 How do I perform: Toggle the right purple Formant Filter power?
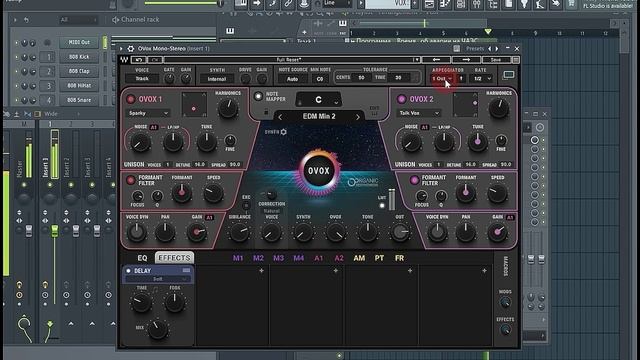[414, 180]
